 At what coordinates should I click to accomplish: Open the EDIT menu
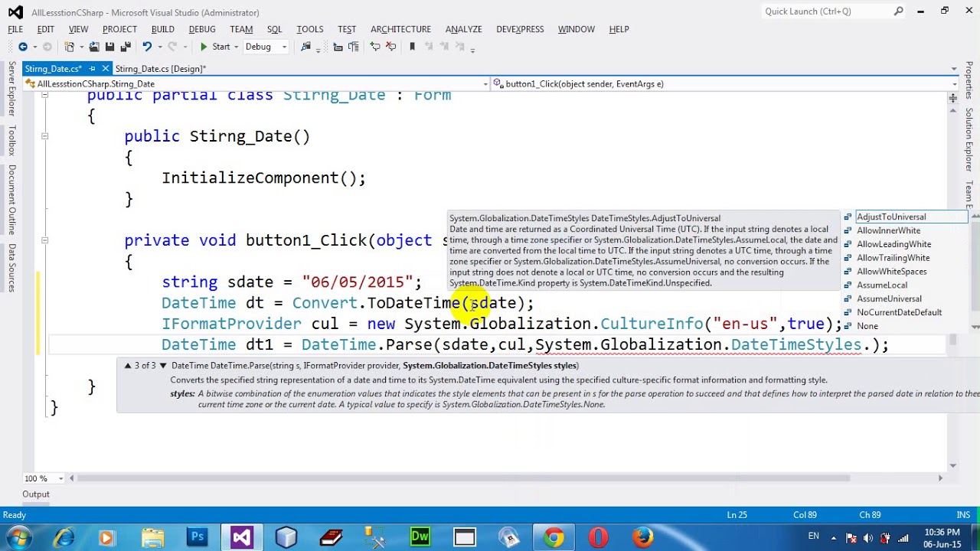point(46,29)
